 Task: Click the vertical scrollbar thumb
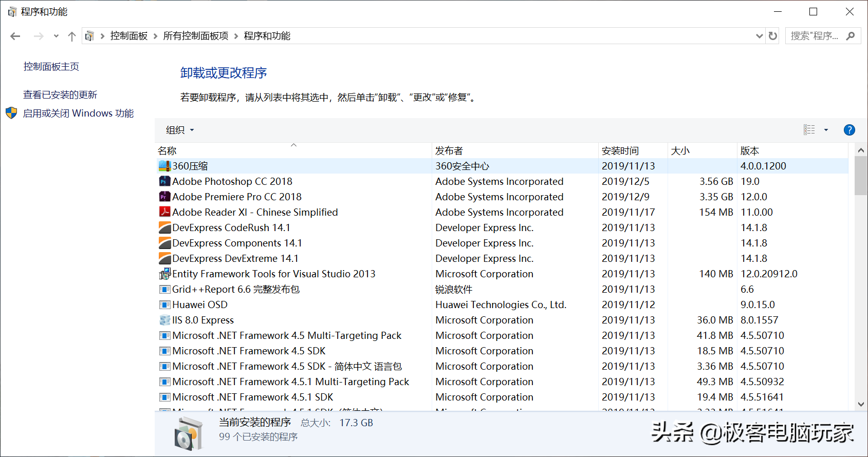(861, 176)
